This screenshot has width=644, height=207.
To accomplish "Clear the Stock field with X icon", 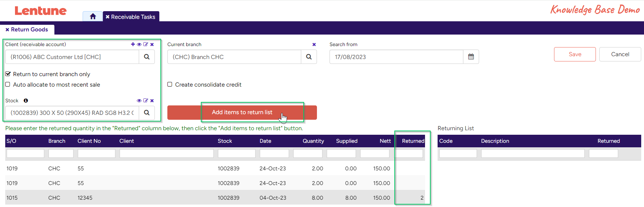I will pyautogui.click(x=152, y=101).
